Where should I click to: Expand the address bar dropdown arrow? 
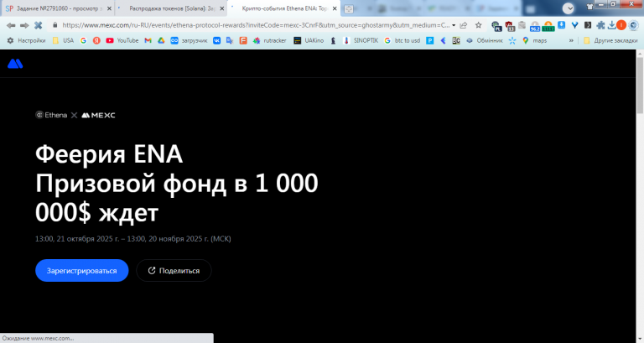454,25
